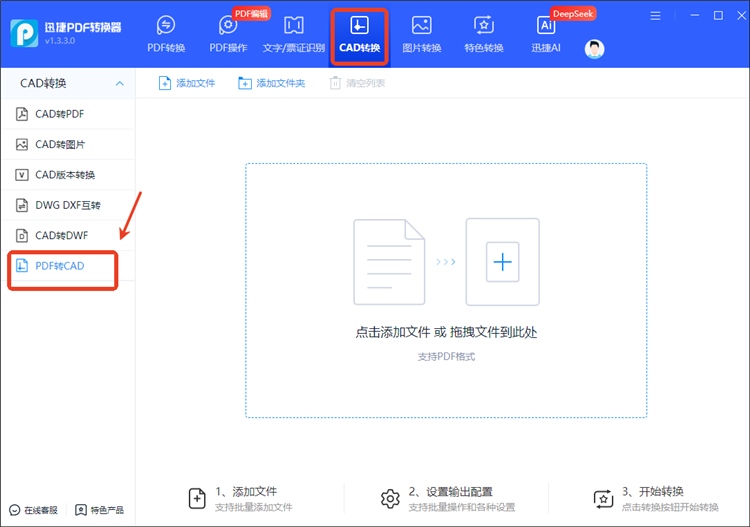This screenshot has width=750, height=527.
Task: Open 特色产品 at the bottom
Action: click(x=99, y=510)
